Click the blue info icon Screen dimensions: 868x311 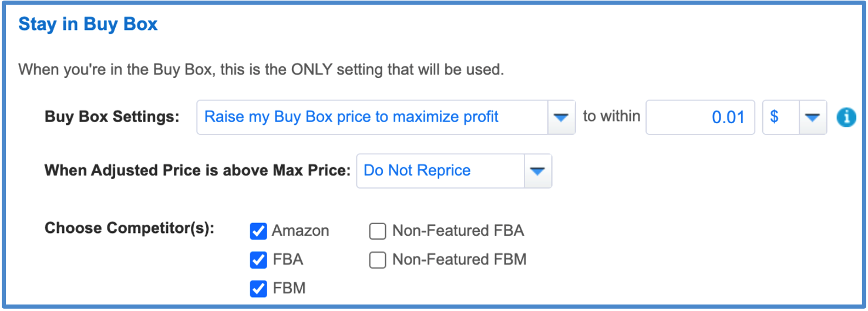coord(846,117)
